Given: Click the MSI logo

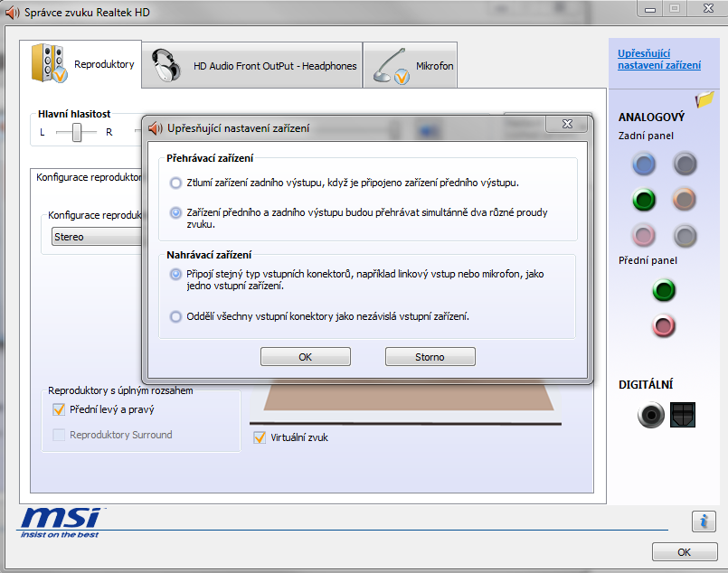Looking at the screenshot, I should point(61,522).
